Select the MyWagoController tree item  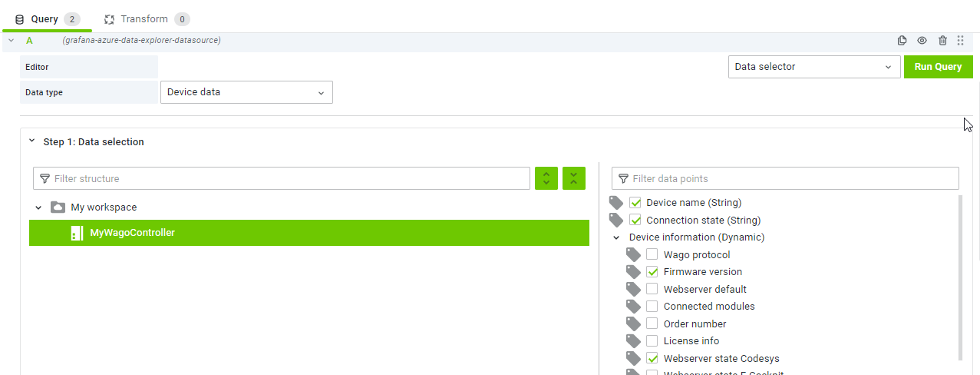309,233
